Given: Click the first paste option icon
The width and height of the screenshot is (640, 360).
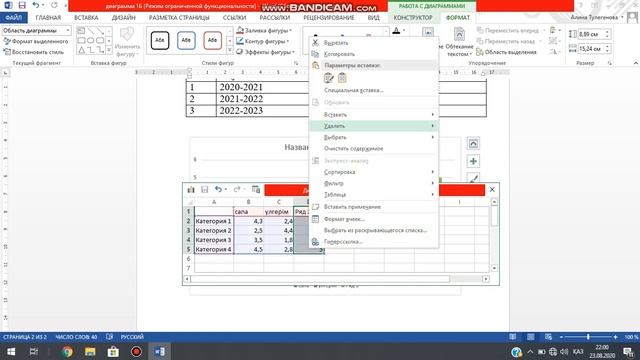Looking at the screenshot, I should pos(328,78).
